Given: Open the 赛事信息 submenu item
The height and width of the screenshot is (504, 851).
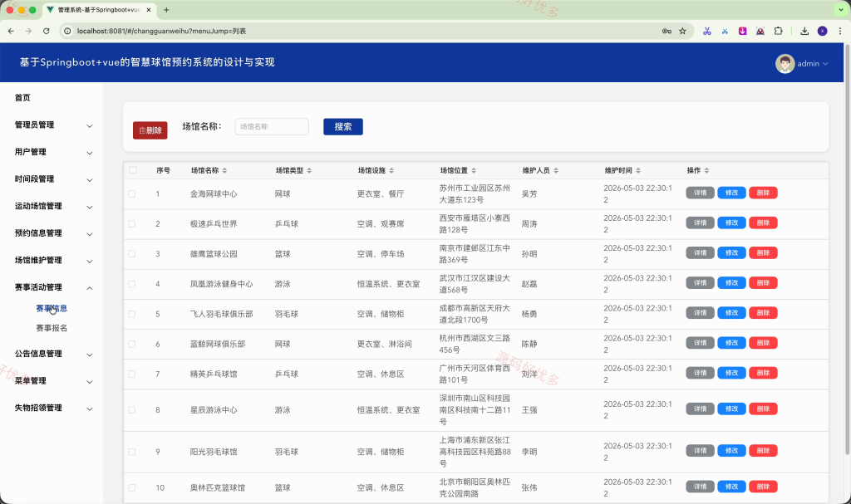Looking at the screenshot, I should pos(52,308).
